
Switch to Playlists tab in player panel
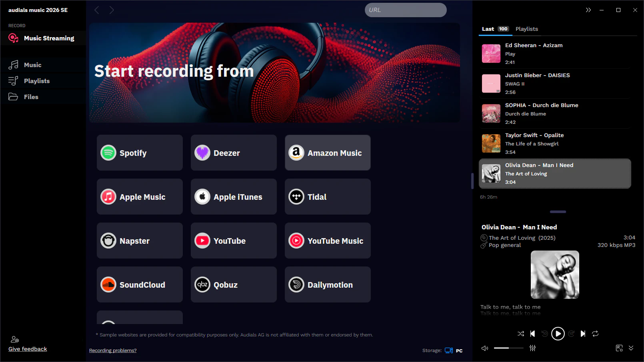[x=526, y=29]
